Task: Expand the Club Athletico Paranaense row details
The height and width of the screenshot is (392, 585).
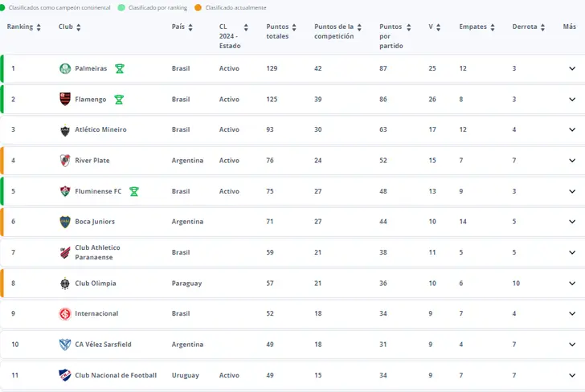Action: [x=572, y=252]
